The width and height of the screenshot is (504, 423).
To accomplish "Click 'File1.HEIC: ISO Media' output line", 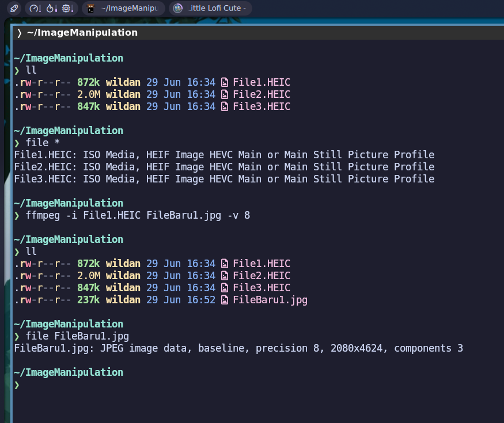I will (x=224, y=155).
